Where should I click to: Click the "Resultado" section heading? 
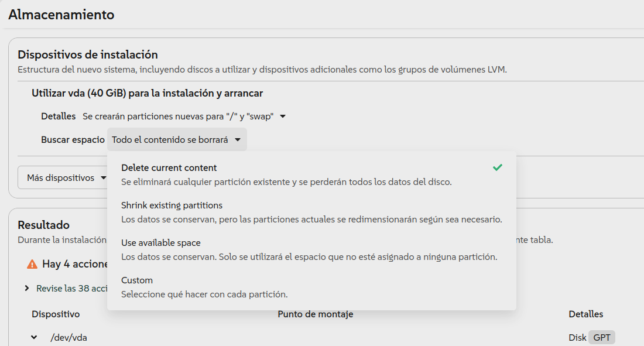(x=43, y=225)
